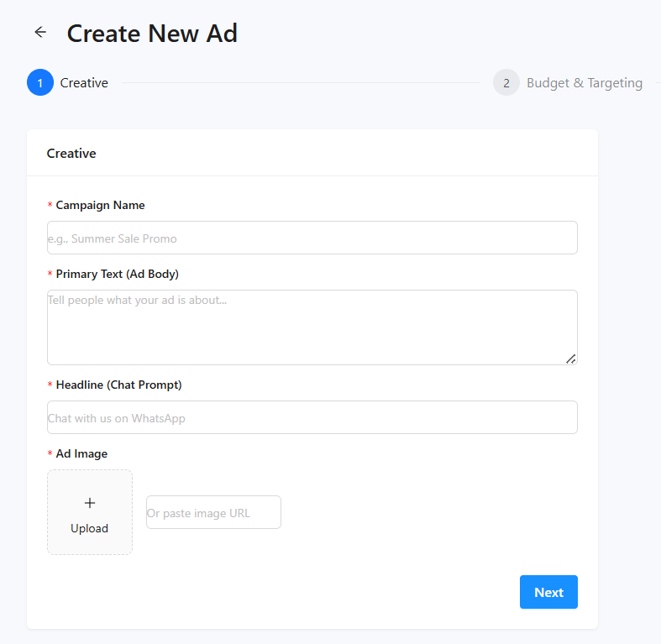Focus the Campaign Name input field
The width and height of the screenshot is (661, 644).
[x=312, y=238]
